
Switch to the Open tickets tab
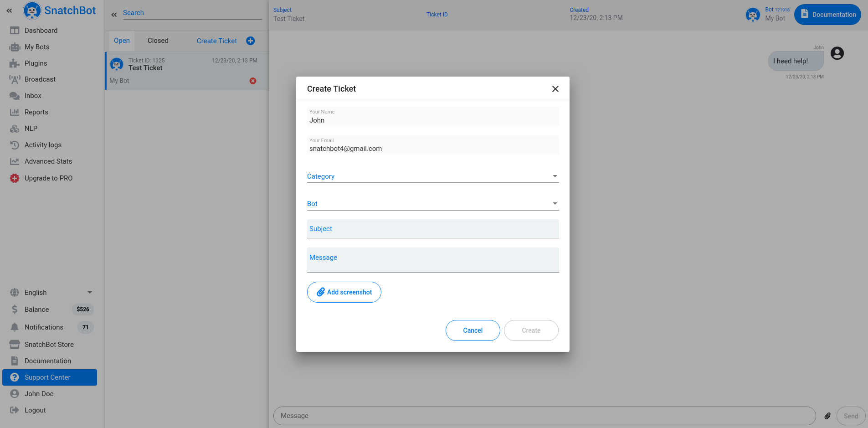pyautogui.click(x=122, y=41)
